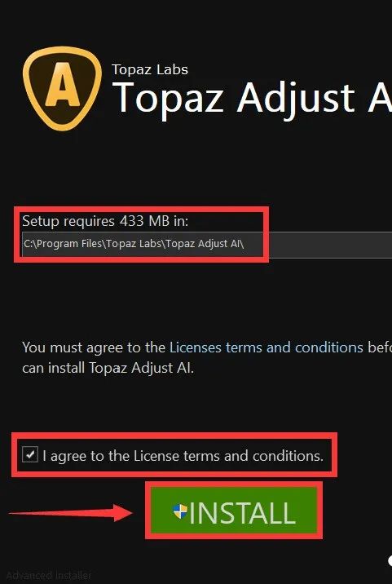The image size is (392, 584).
Task: Start setup with the green INSTALL button
Action: (234, 511)
